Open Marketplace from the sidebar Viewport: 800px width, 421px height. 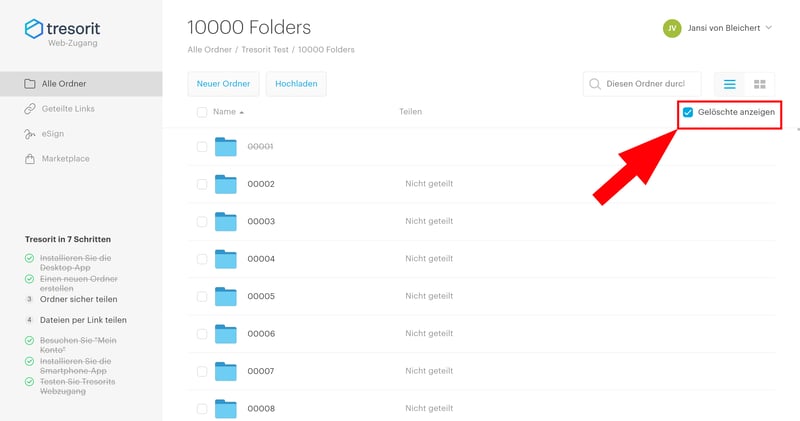[65, 158]
